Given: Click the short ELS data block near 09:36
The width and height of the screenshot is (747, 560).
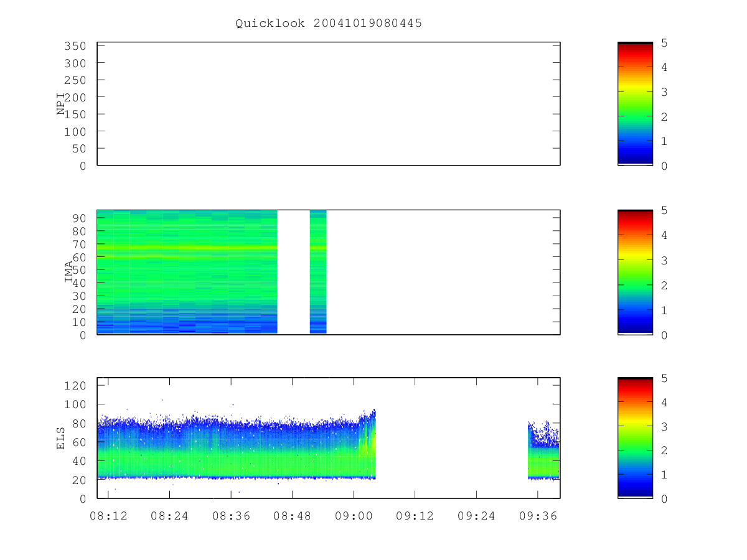Looking at the screenshot, I should [x=543, y=450].
